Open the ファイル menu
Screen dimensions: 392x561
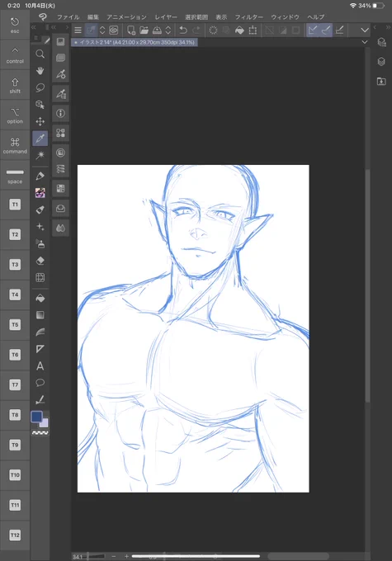pos(68,16)
